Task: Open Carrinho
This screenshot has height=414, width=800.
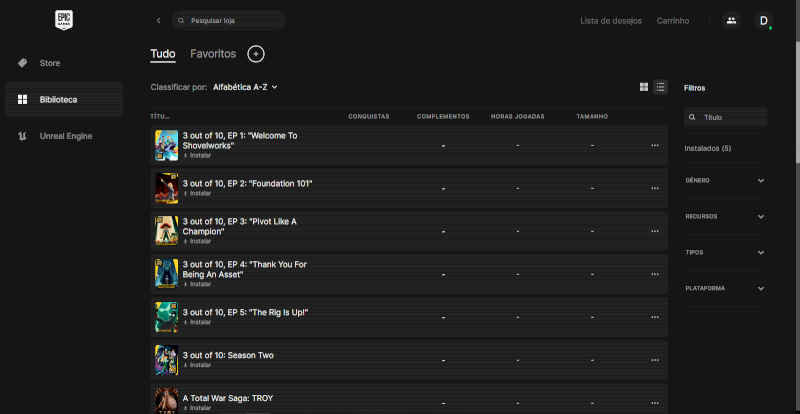Action: point(673,21)
